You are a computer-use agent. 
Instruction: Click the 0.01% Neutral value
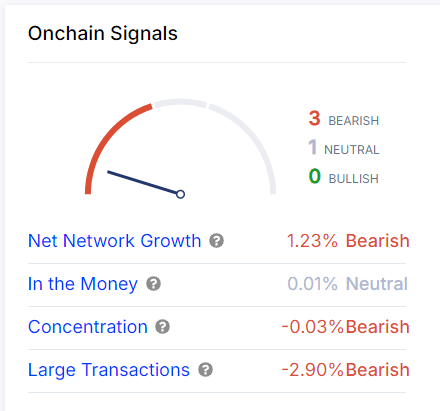click(348, 284)
